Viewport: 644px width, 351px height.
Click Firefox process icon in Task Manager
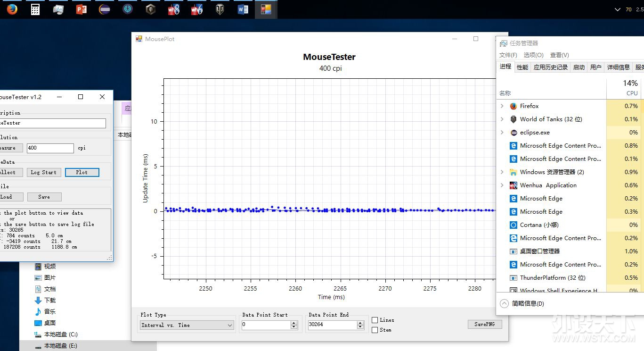pyautogui.click(x=514, y=106)
